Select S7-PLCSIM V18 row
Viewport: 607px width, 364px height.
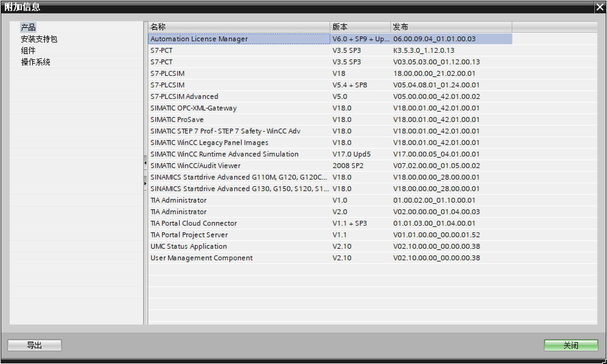(x=168, y=73)
